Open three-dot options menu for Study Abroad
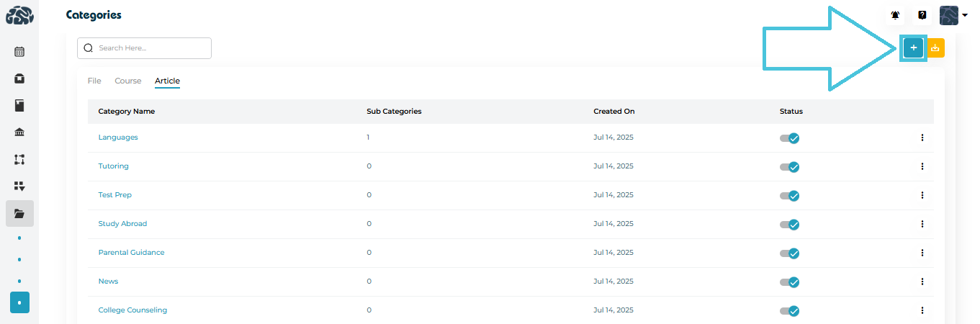 922,224
